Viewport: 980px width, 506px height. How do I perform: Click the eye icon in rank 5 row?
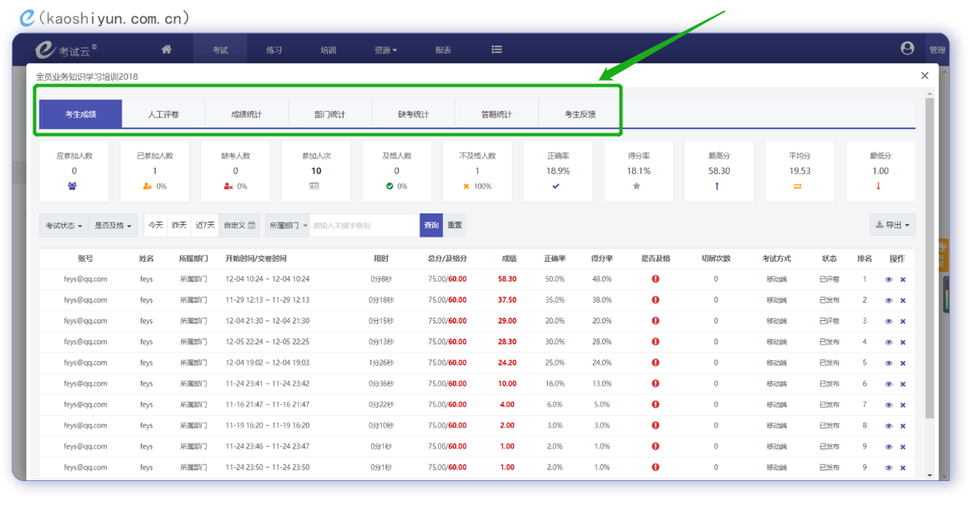coord(888,363)
